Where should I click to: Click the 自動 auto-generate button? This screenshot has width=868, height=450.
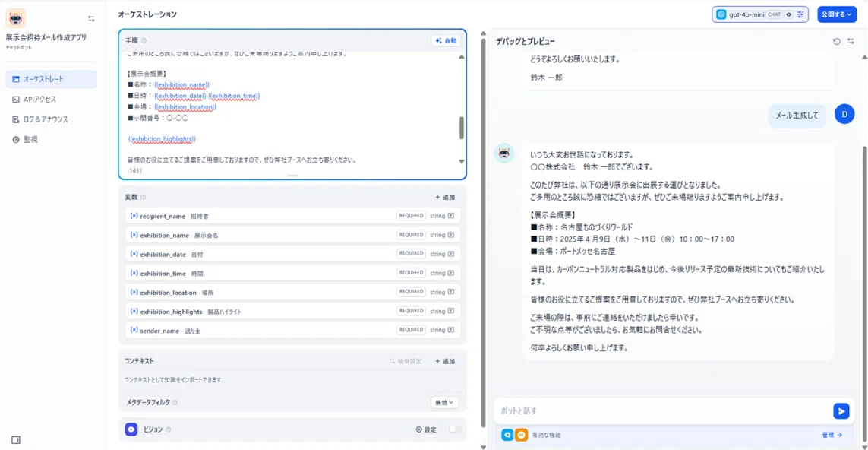(447, 40)
